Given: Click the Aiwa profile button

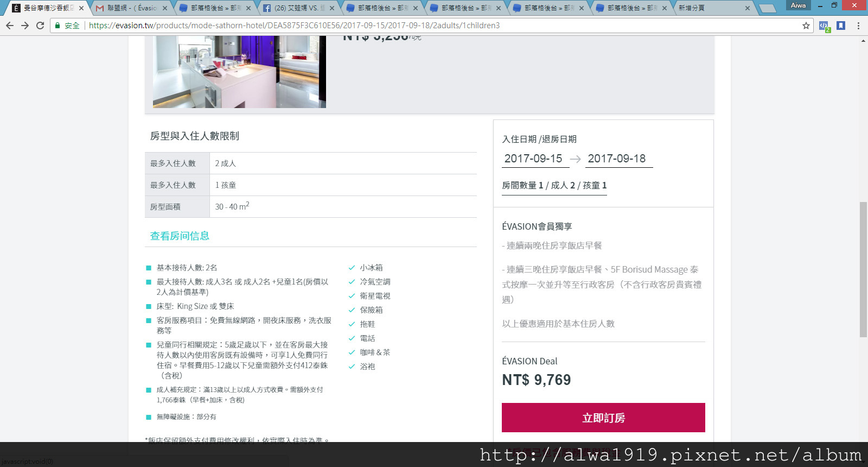Looking at the screenshot, I should 798,5.
